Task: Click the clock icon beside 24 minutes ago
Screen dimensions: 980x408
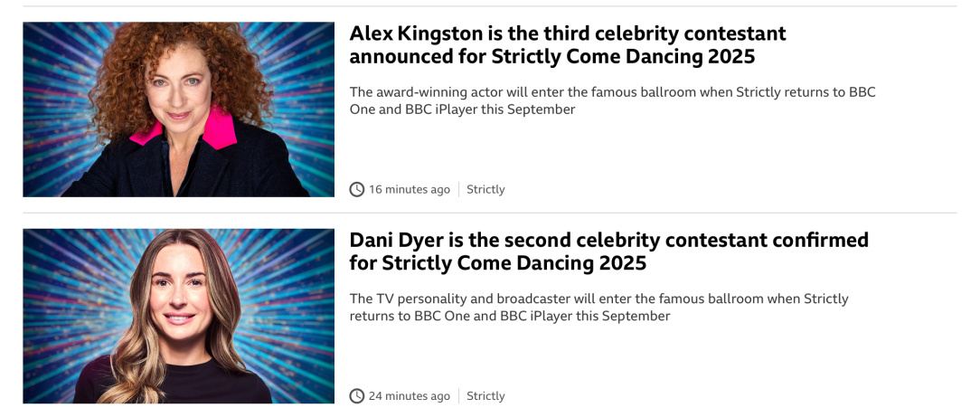Action: (357, 395)
